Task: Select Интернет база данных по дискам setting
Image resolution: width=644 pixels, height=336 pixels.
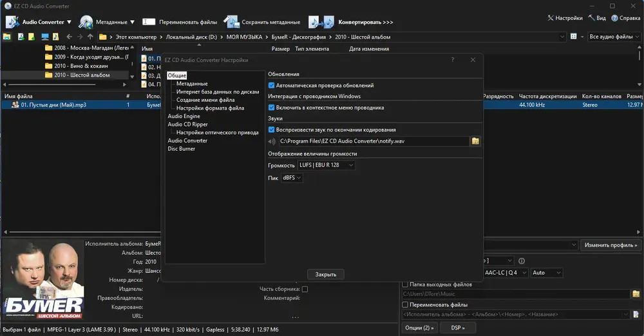Action: (218, 92)
